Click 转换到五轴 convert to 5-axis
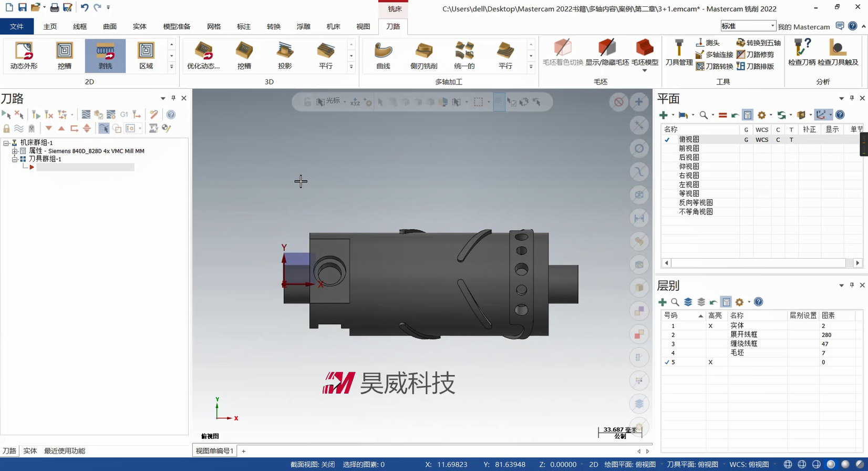This screenshot has height=471, width=868. pyautogui.click(x=758, y=43)
